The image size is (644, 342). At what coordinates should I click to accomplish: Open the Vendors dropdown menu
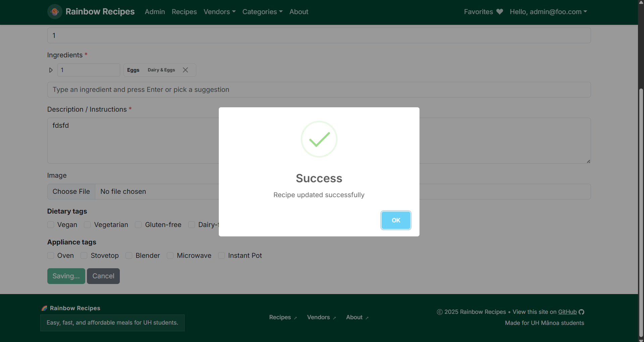click(x=219, y=12)
